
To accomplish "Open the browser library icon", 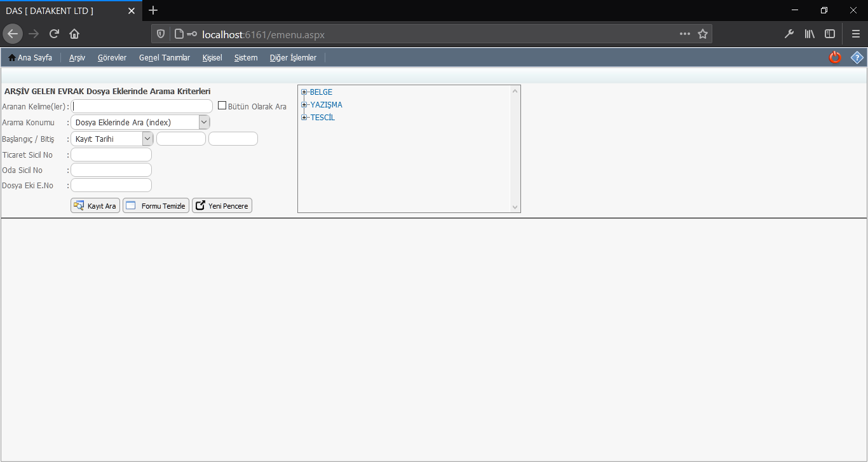I will coord(809,34).
